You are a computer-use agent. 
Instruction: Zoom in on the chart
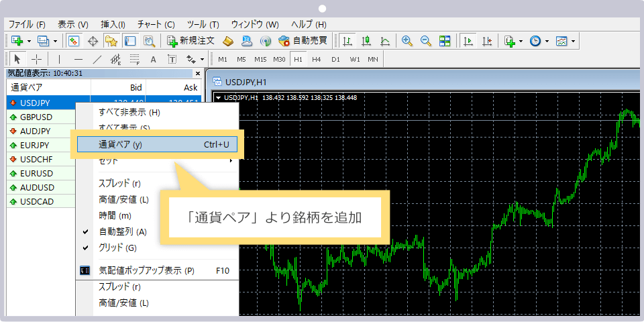(x=407, y=41)
